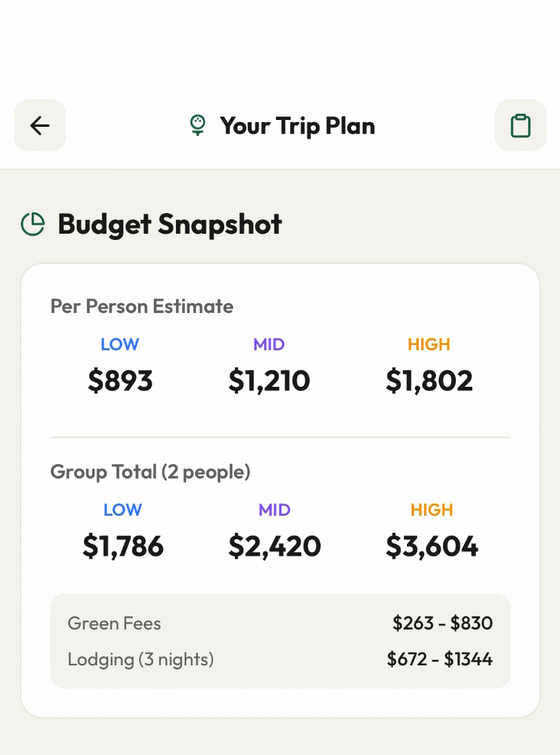
Task: Tap the clipboard icon in header
Action: (x=520, y=125)
